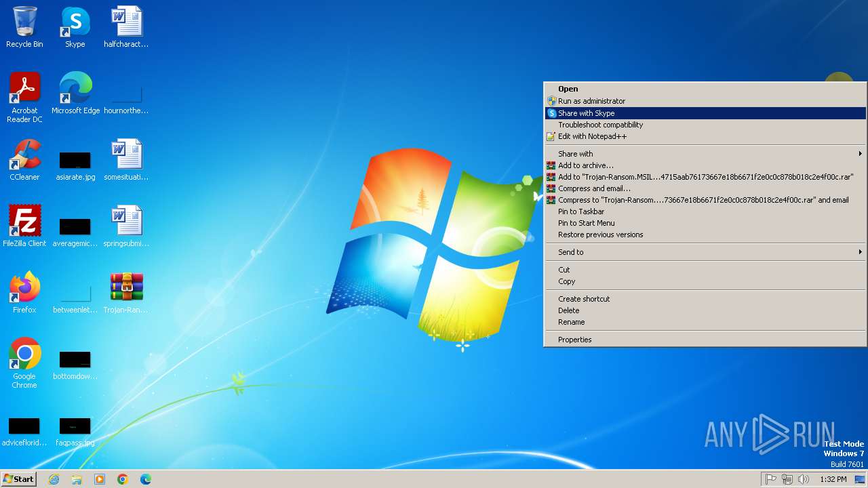Show desktop using the taskbar corner button
The width and height of the screenshot is (868, 488).
pos(860,479)
